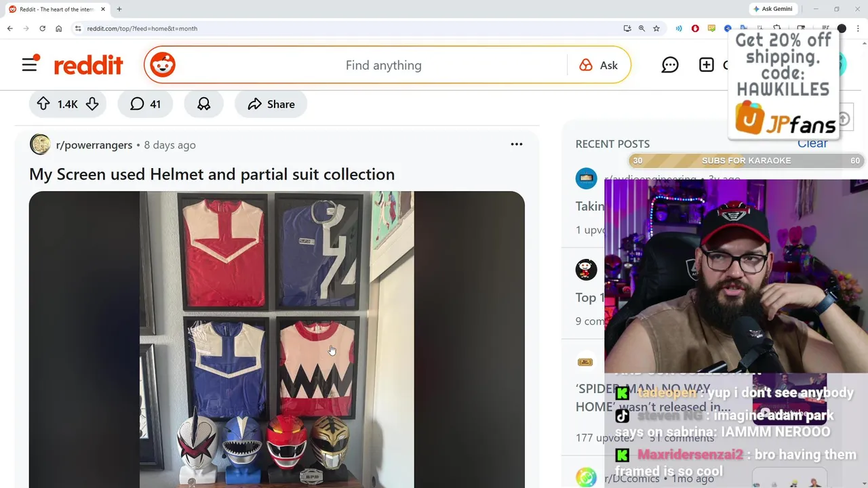Click the zoom magnifier icon in address bar
This screenshot has height=488, width=868.
642,28
